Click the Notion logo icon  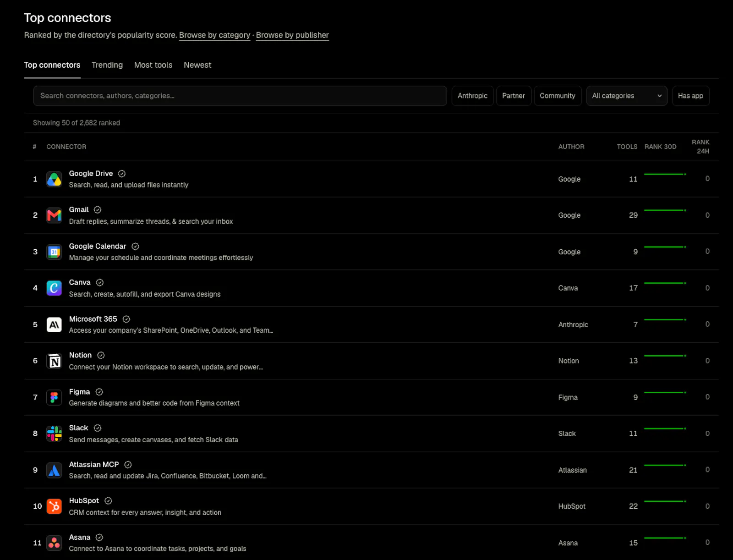point(54,361)
